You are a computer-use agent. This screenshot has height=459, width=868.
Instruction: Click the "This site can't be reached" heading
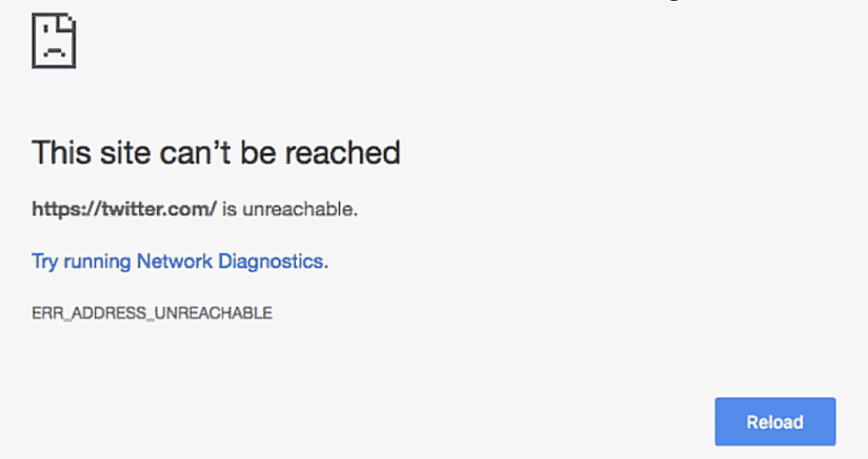pyautogui.click(x=216, y=153)
